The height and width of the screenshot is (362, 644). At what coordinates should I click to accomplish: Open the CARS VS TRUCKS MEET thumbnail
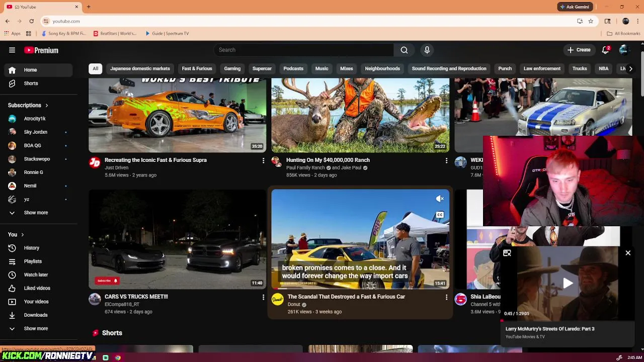click(177, 239)
